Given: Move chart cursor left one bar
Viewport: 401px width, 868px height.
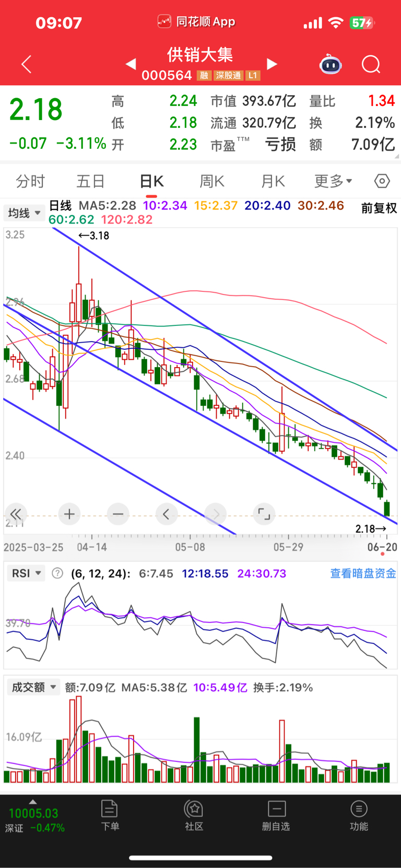Looking at the screenshot, I should click(x=166, y=514).
